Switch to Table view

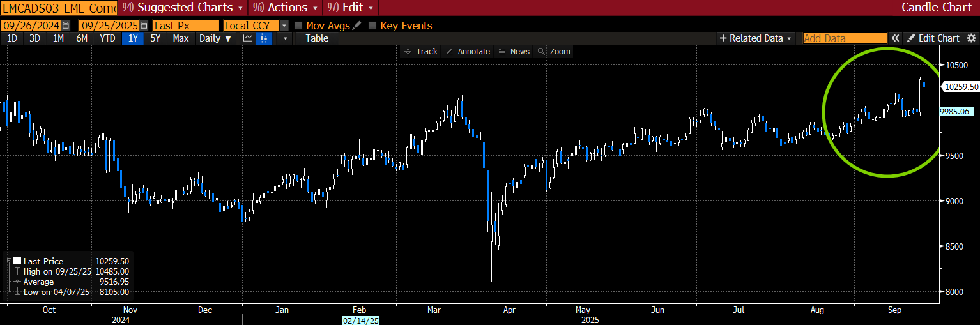tap(316, 38)
